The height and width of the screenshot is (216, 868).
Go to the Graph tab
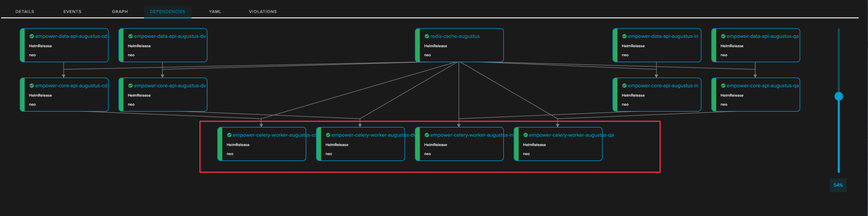tap(120, 12)
